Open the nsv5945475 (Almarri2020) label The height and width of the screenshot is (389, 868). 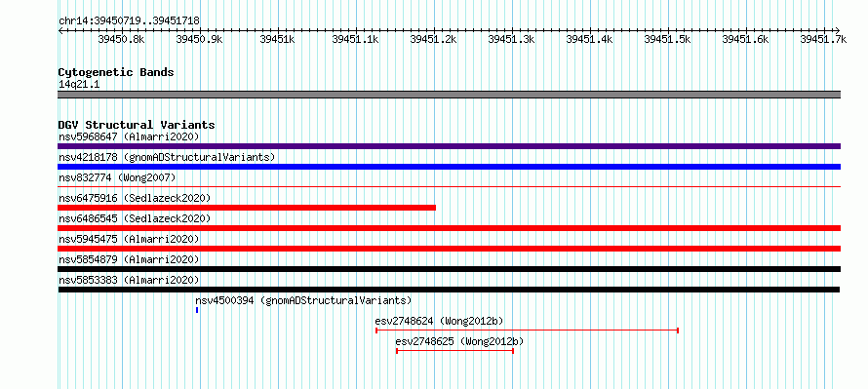[129, 239]
